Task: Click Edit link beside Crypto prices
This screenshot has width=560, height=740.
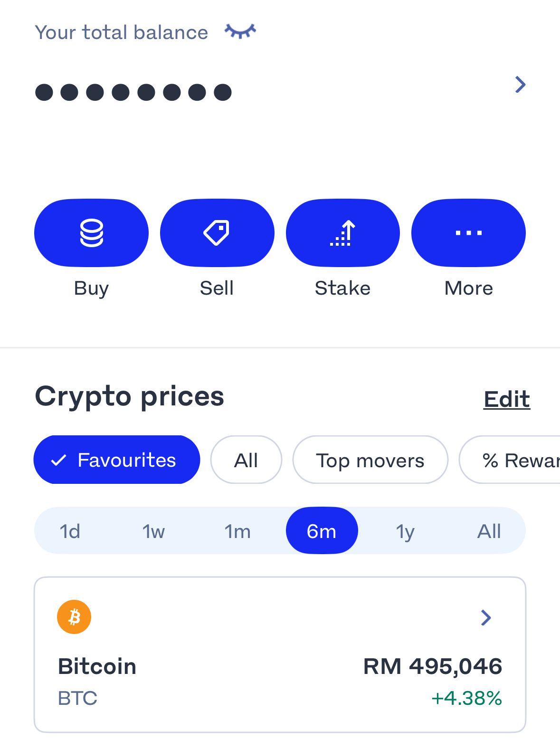Action: [x=507, y=399]
